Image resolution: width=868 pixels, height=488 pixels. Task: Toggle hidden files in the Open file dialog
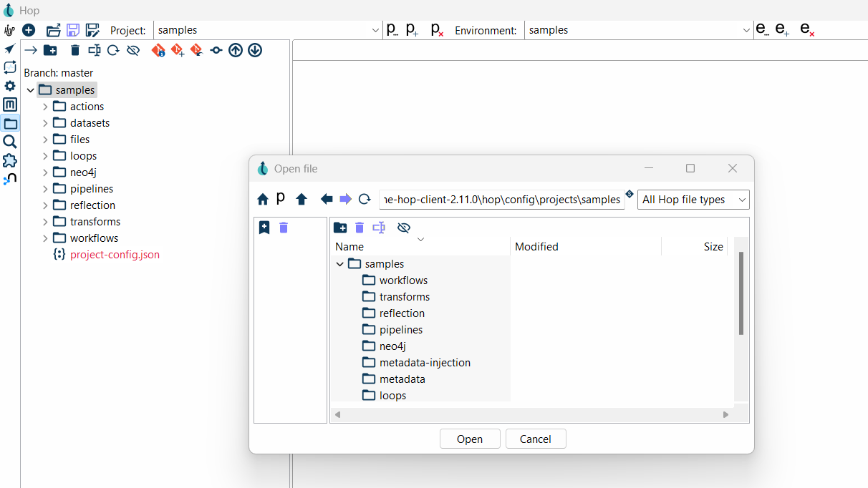404,228
